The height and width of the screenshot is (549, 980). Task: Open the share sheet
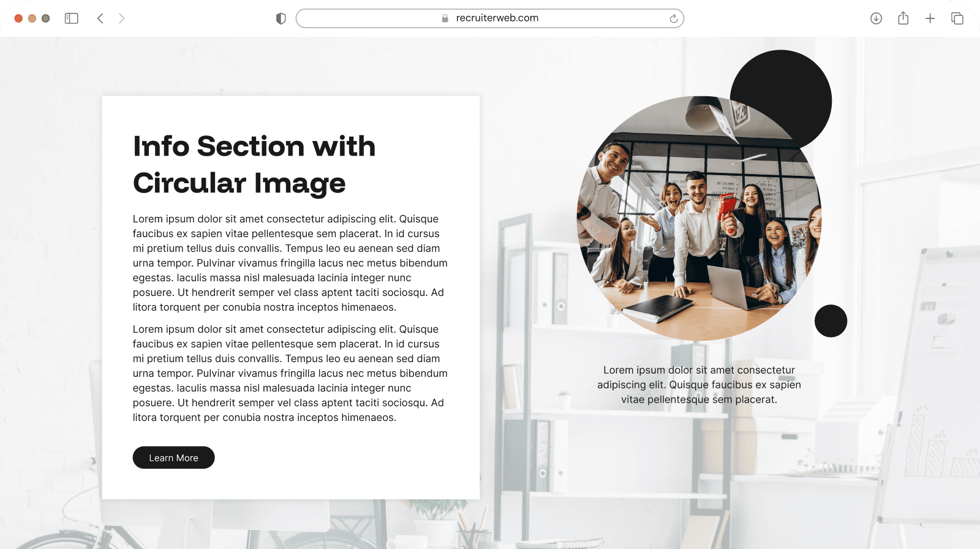pyautogui.click(x=903, y=18)
